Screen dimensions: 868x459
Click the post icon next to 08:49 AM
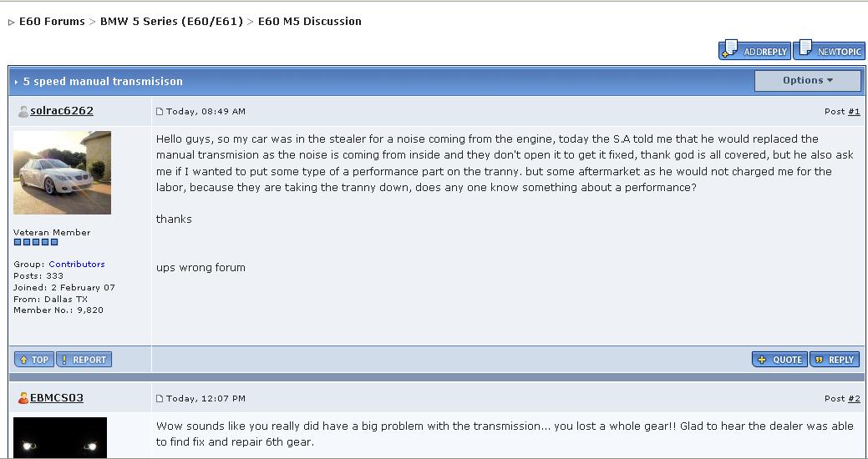(160, 112)
